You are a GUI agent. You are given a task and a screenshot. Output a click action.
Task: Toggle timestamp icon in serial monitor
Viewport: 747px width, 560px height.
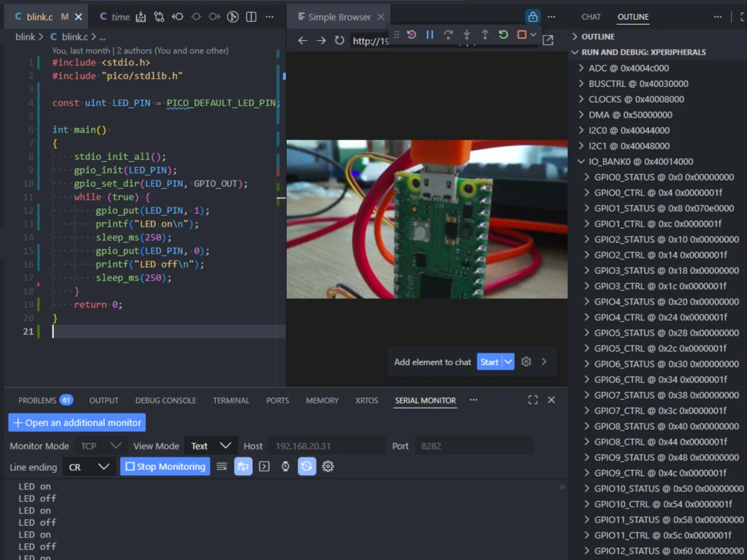[x=285, y=467]
